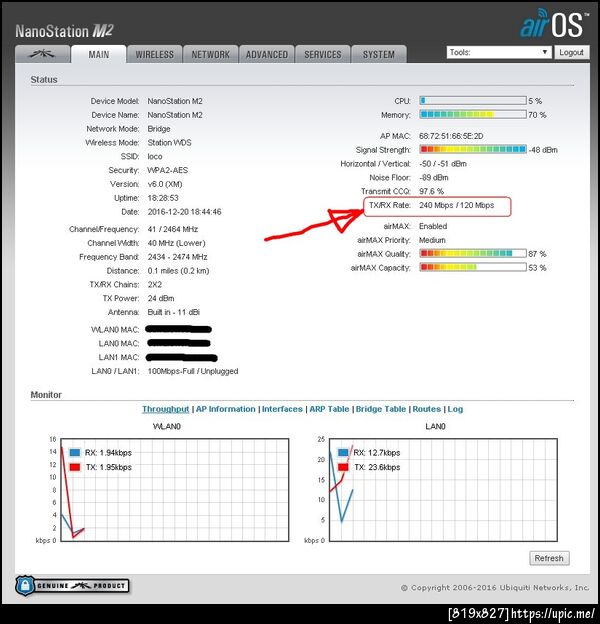The height and width of the screenshot is (624, 600).
Task: Click the airMAX Capacity bar
Action: (x=473, y=267)
